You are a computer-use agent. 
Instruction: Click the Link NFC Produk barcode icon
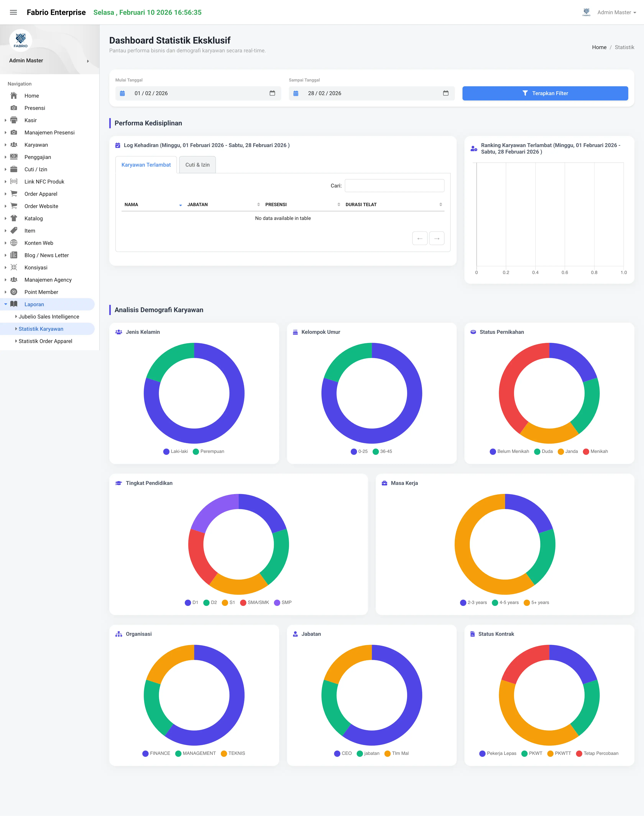click(14, 181)
